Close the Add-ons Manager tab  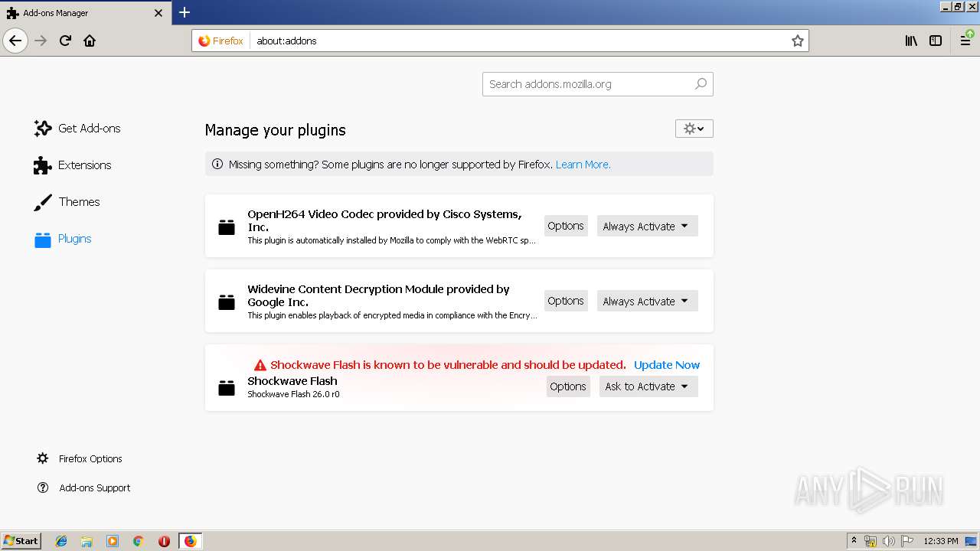(158, 13)
